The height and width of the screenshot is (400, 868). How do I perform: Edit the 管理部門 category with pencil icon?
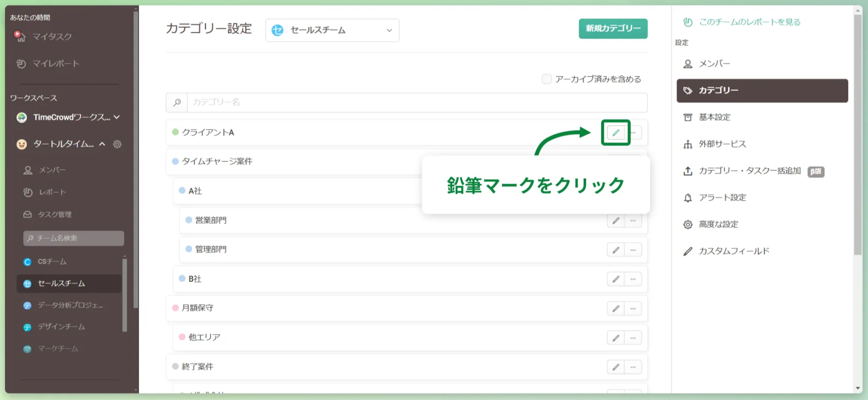coord(616,250)
